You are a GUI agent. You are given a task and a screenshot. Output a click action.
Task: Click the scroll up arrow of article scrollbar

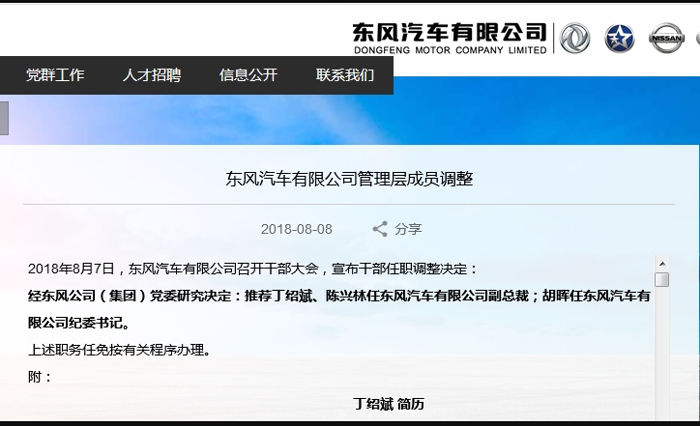662,264
